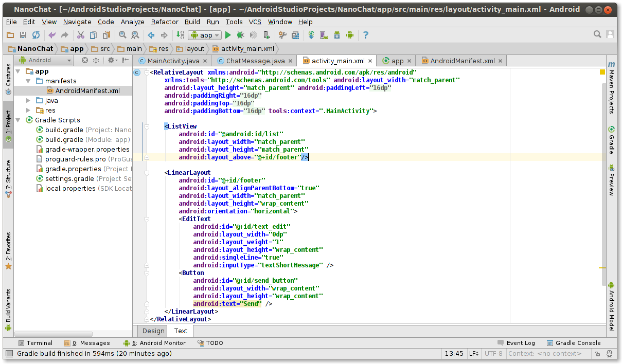Open the TODO tool window

click(x=210, y=343)
